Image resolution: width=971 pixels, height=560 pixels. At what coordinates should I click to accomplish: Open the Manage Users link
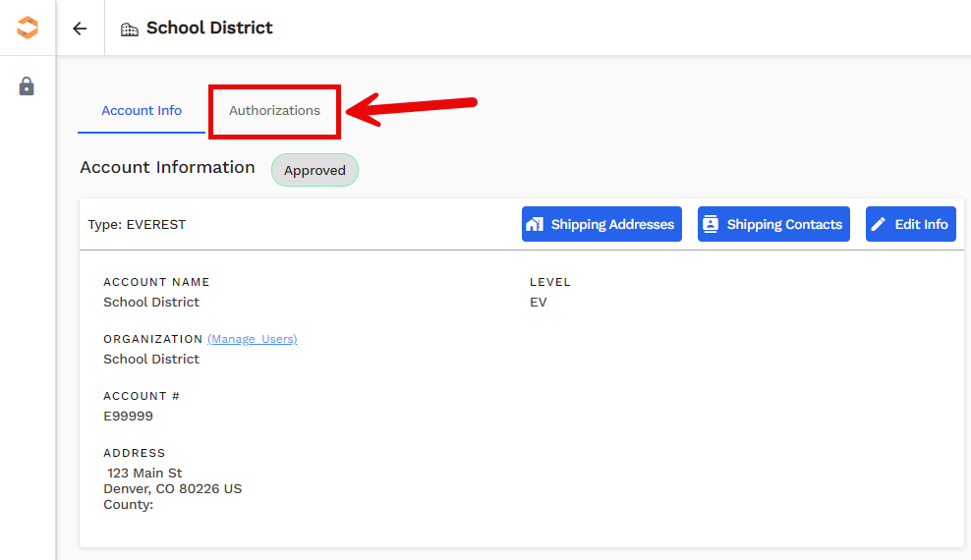252,339
